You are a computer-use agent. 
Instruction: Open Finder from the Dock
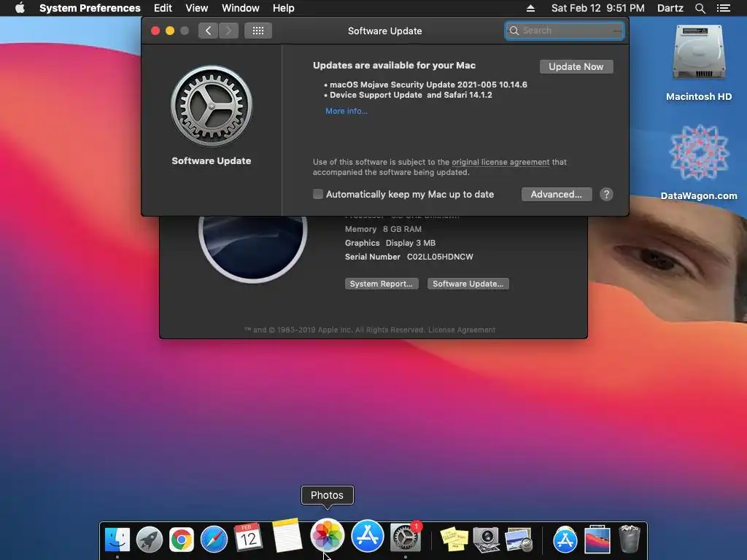[117, 539]
